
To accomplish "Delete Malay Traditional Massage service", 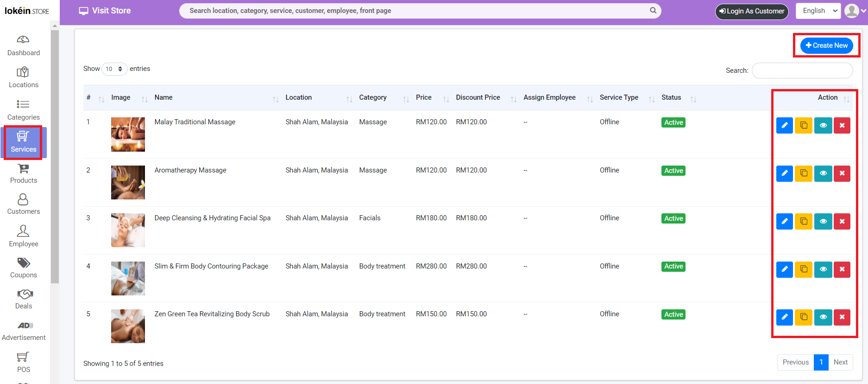I will point(842,125).
